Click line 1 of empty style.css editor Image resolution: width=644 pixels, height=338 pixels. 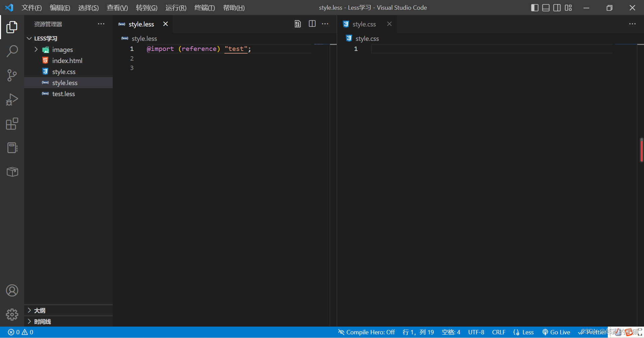[492, 49]
